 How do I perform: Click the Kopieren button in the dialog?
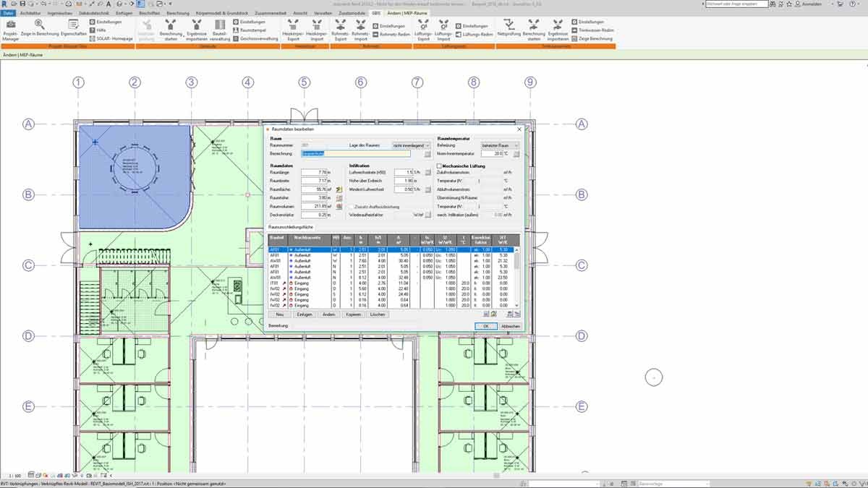tap(354, 314)
